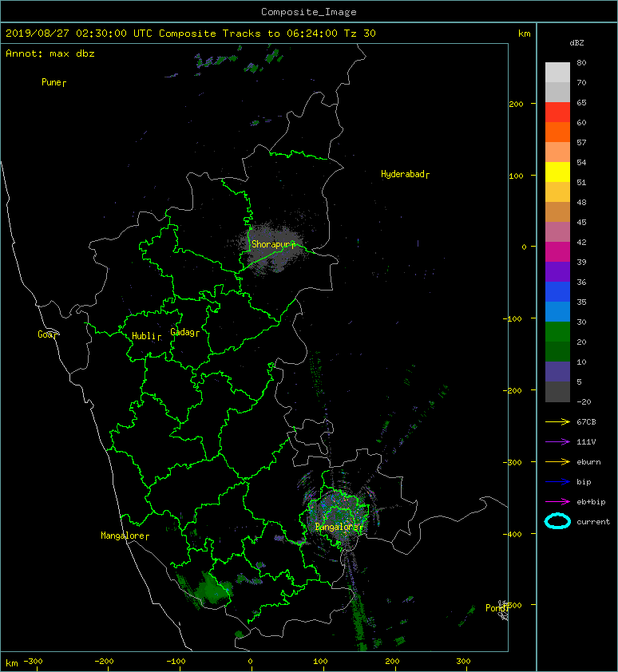Image resolution: width=618 pixels, height=672 pixels.
Task: Click the 'current' legend label
Action: tap(593, 522)
